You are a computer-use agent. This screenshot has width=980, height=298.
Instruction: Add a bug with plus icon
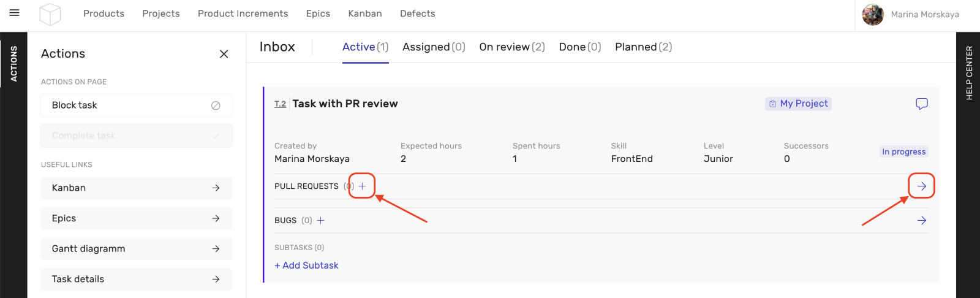320,221
